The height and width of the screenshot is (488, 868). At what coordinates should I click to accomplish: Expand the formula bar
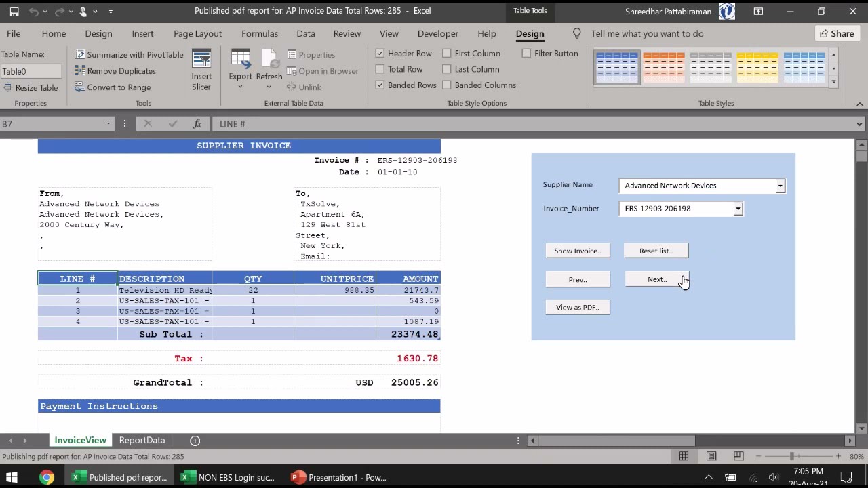coord(859,124)
